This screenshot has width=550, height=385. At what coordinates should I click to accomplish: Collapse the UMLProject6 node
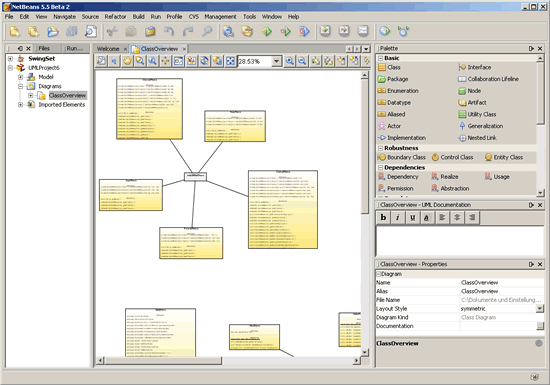(11, 68)
